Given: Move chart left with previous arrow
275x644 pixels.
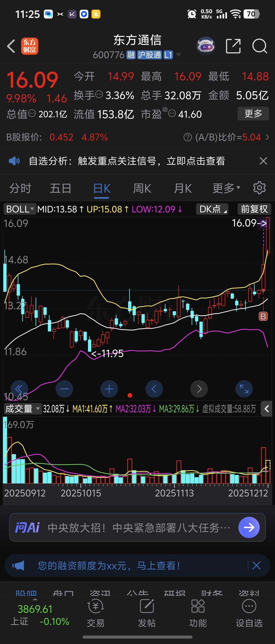Looking at the screenshot, I should (x=154, y=389).
